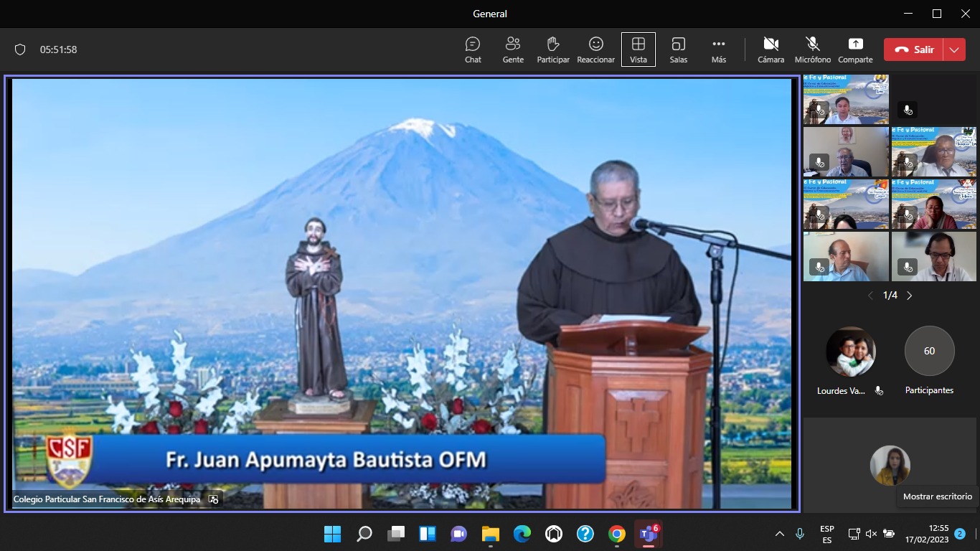The image size is (980, 551).
Task: Expand the Salir dropdown arrow
Action: point(953,50)
